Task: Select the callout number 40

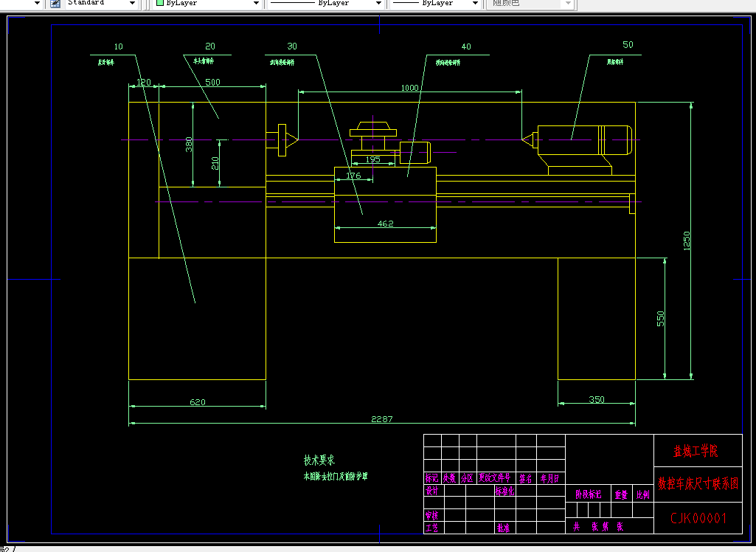Action: point(466,46)
